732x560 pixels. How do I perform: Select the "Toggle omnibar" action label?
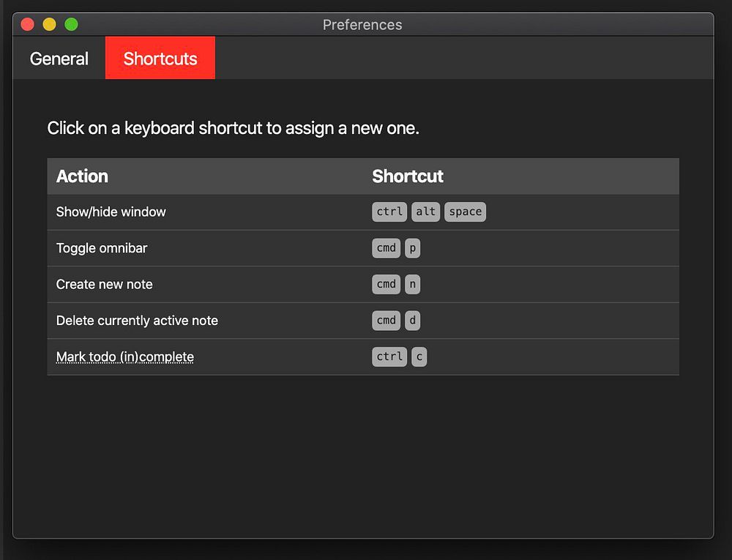[102, 248]
